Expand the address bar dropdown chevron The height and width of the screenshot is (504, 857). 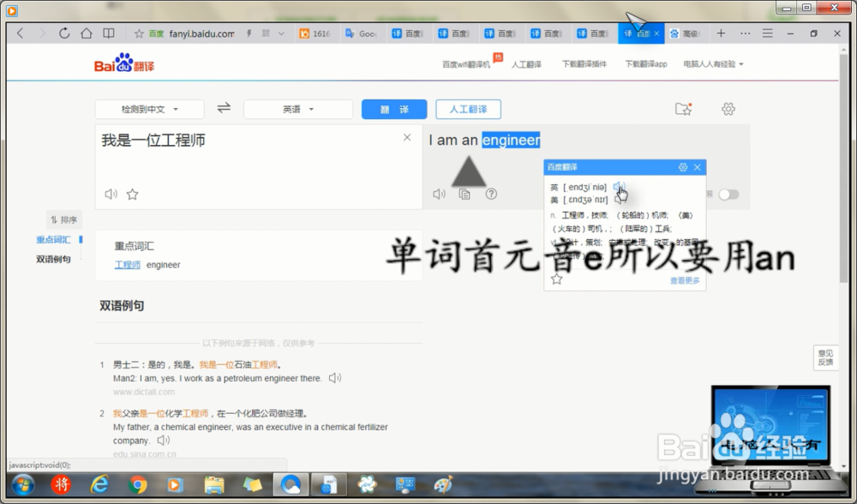pyautogui.click(x=281, y=33)
